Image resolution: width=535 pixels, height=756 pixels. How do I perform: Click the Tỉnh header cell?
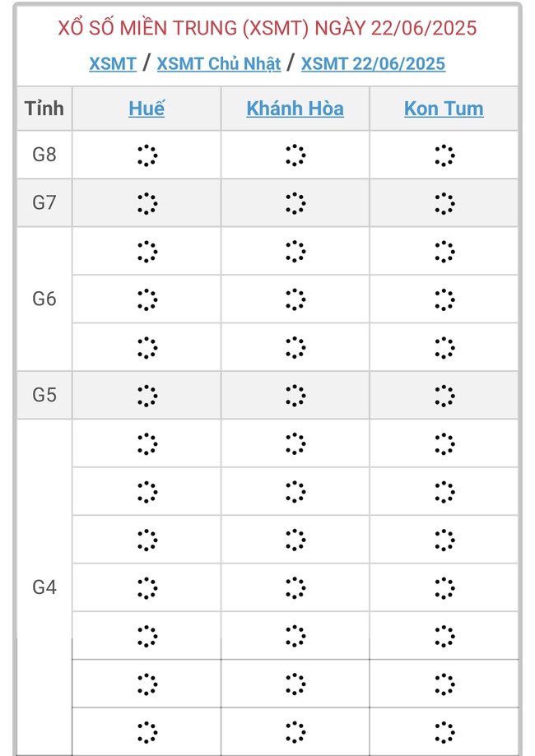click(x=44, y=109)
